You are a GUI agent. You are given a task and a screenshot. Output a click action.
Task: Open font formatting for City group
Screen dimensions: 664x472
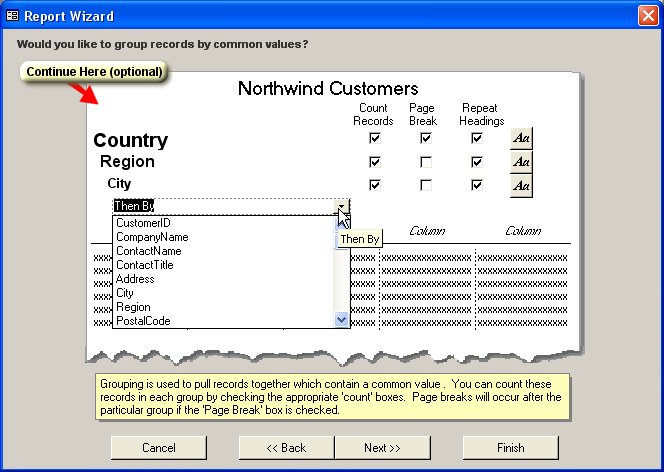point(521,185)
